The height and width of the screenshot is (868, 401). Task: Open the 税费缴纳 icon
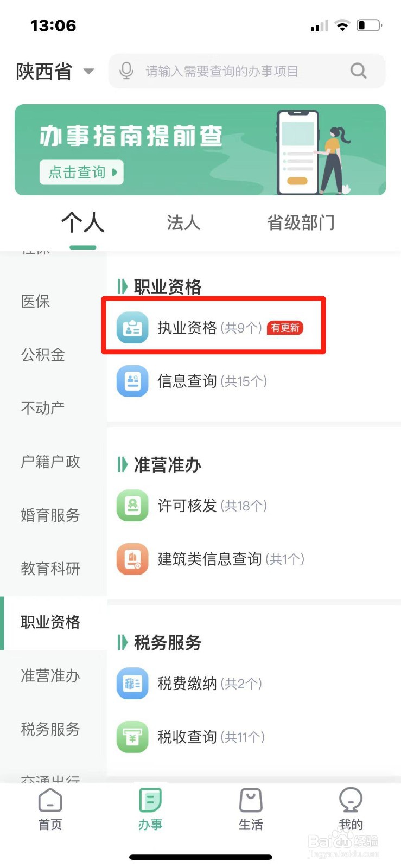132,683
